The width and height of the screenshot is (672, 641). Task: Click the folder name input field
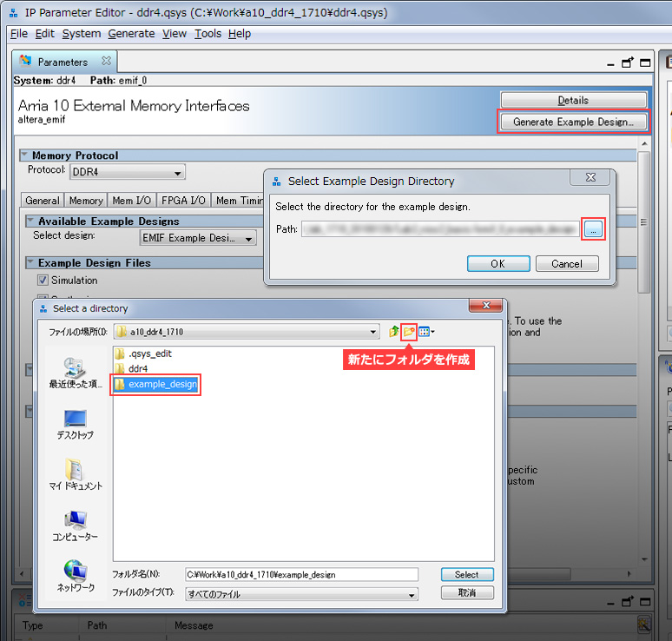point(301,574)
